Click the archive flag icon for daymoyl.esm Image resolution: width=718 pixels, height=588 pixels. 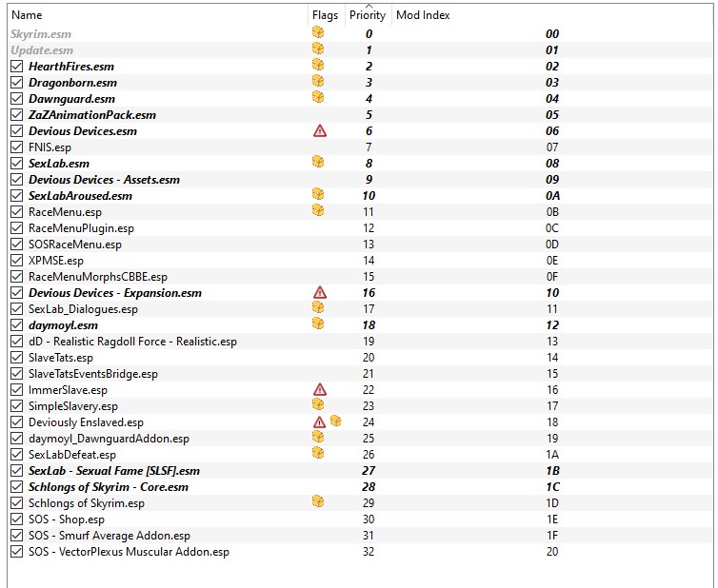(318, 325)
